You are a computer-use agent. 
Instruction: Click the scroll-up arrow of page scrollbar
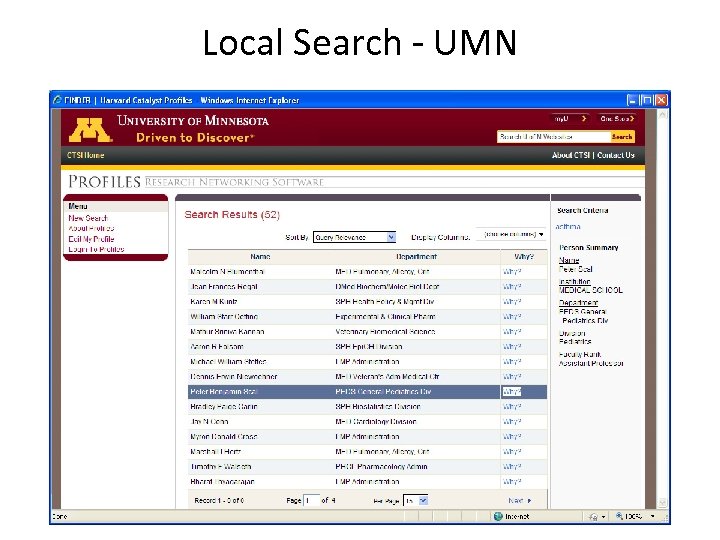662,114
